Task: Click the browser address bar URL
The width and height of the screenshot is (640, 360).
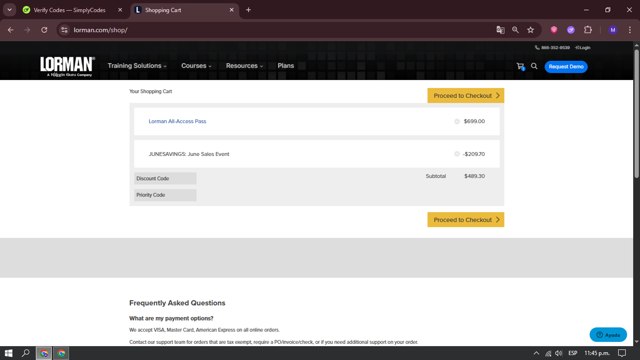Action: coord(100,30)
